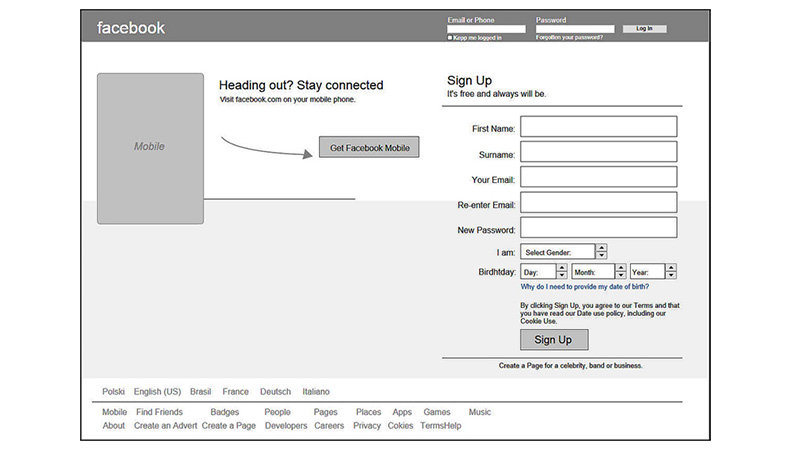Viewport: 800px width, 450px height.
Task: Click the 'Heading out? Stay connected' heading
Action: coord(301,85)
